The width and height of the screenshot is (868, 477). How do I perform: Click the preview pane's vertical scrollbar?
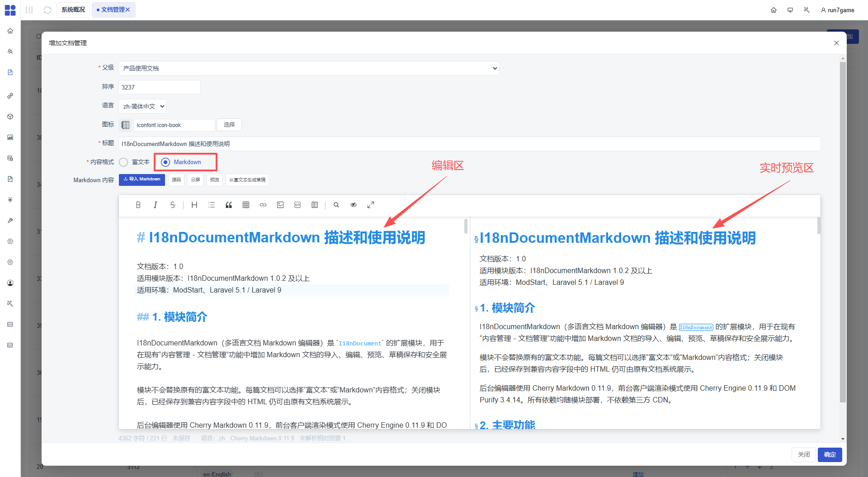[819, 226]
